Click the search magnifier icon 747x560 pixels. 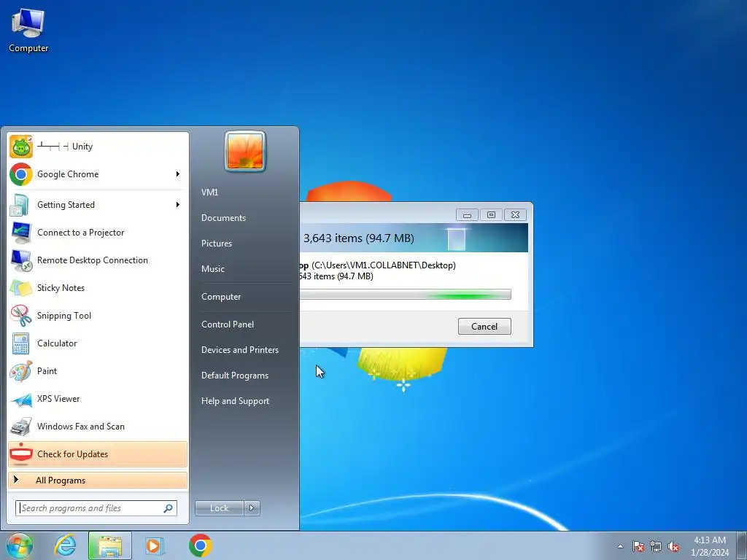(169, 508)
